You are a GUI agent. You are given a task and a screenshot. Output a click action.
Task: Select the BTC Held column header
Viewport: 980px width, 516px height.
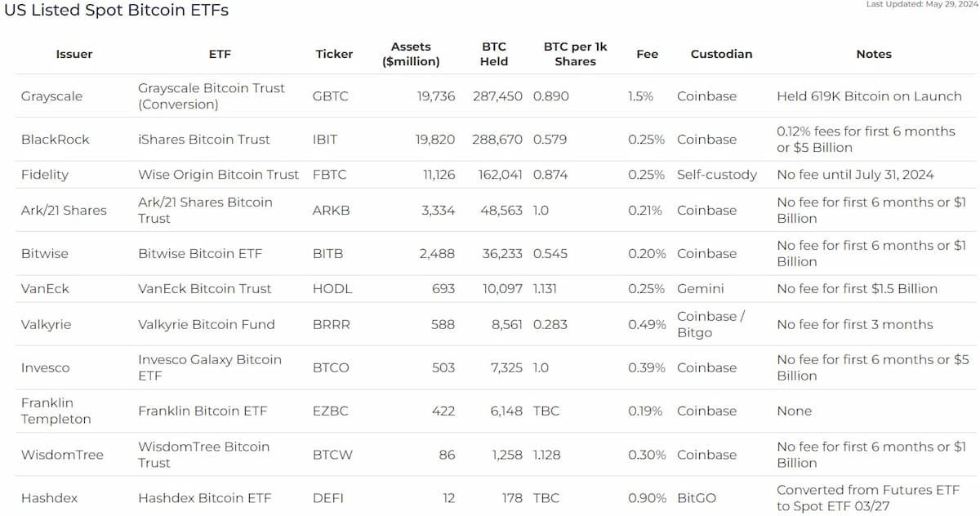coord(494,54)
